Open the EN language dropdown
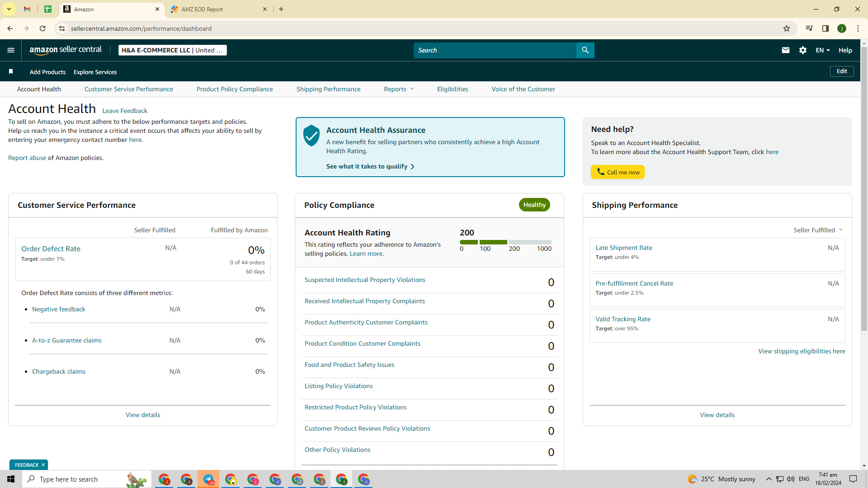 (x=823, y=50)
